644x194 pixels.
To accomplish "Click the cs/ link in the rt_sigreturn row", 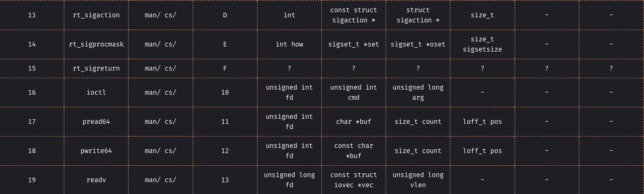I will (x=170, y=68).
